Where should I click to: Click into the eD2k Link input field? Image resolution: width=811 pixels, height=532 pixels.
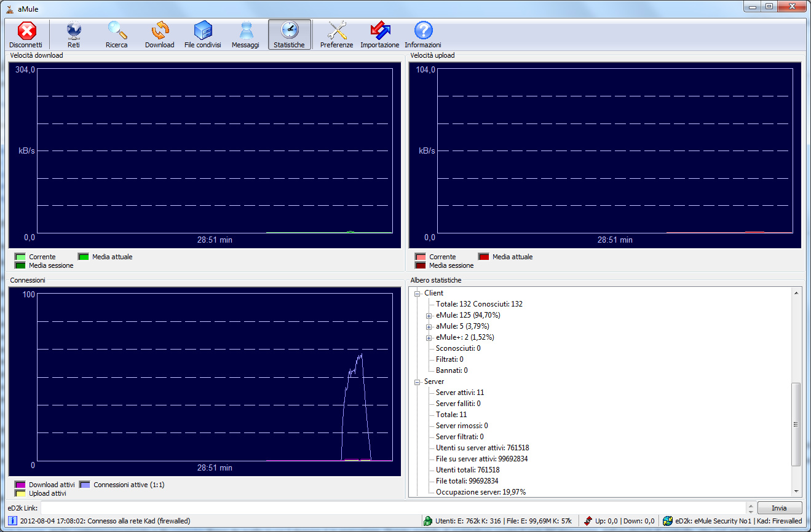tap(394, 508)
